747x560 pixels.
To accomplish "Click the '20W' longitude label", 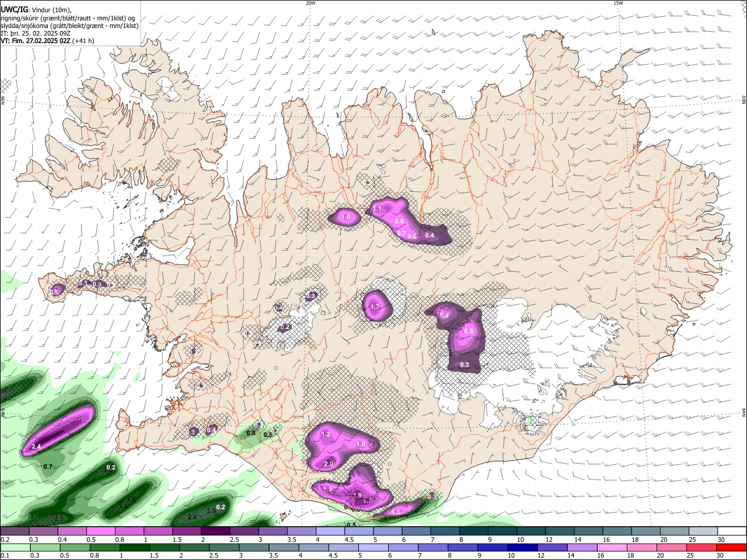I will 310,3.
